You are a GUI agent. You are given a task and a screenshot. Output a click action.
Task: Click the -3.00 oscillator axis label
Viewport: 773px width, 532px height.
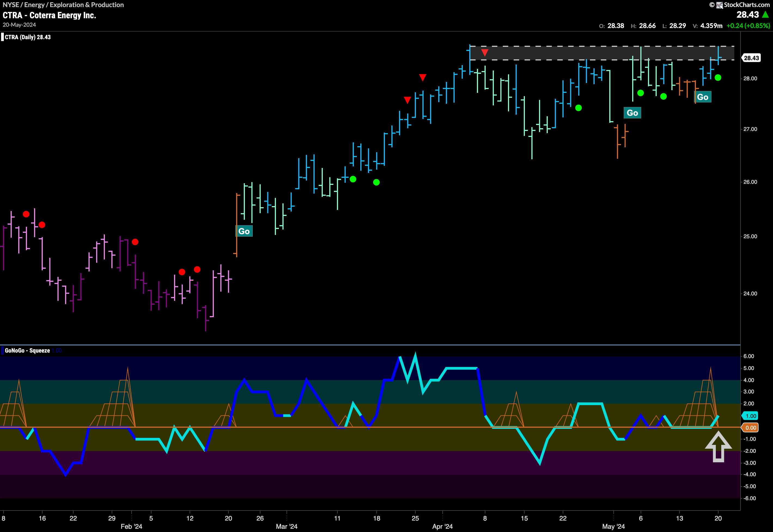(x=749, y=463)
